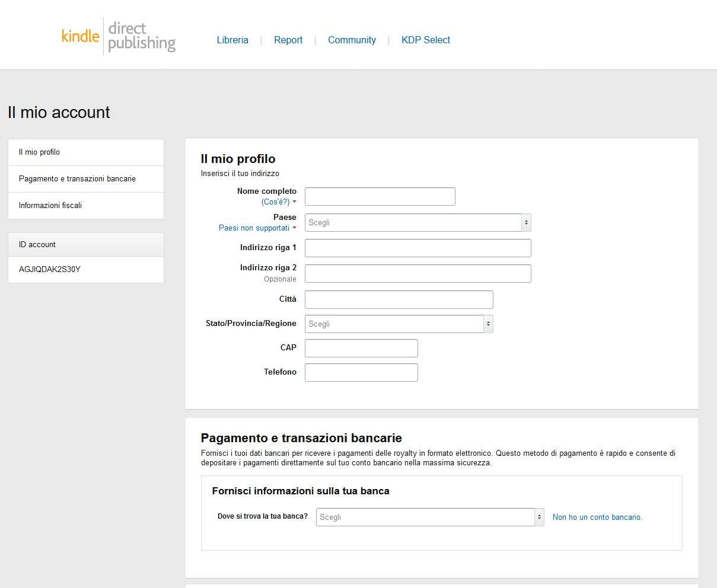Click into the Città field
The height and width of the screenshot is (588, 717).
pos(399,299)
